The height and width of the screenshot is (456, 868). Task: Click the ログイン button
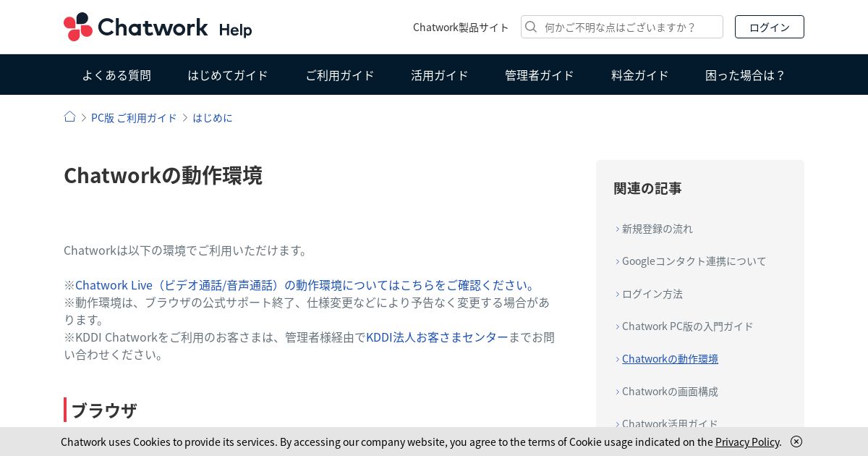[770, 27]
